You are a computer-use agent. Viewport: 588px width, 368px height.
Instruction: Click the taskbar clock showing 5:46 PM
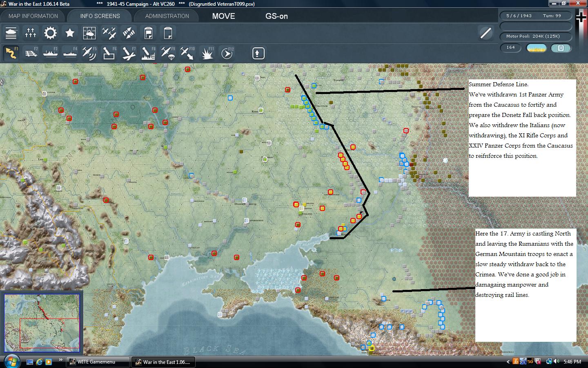[x=572, y=362]
